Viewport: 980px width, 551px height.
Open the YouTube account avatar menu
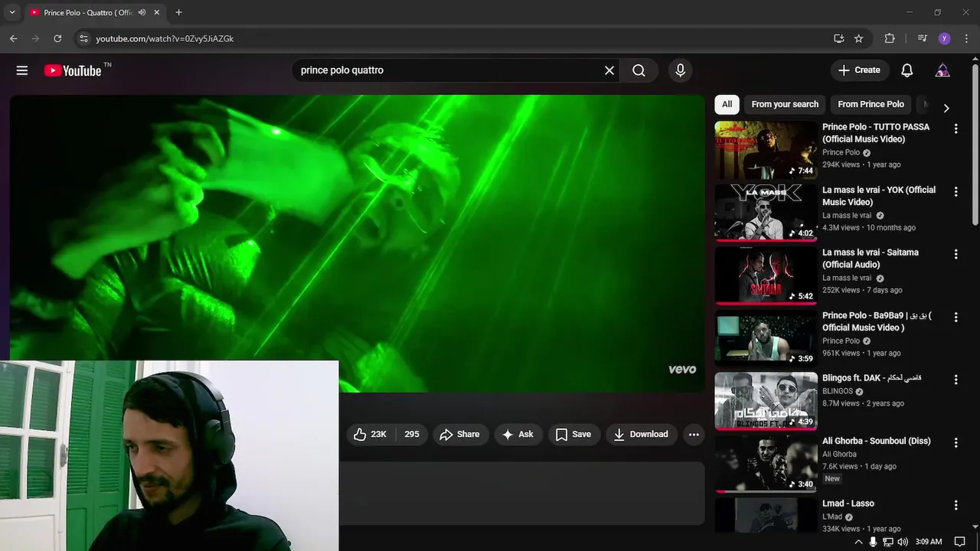tap(942, 70)
